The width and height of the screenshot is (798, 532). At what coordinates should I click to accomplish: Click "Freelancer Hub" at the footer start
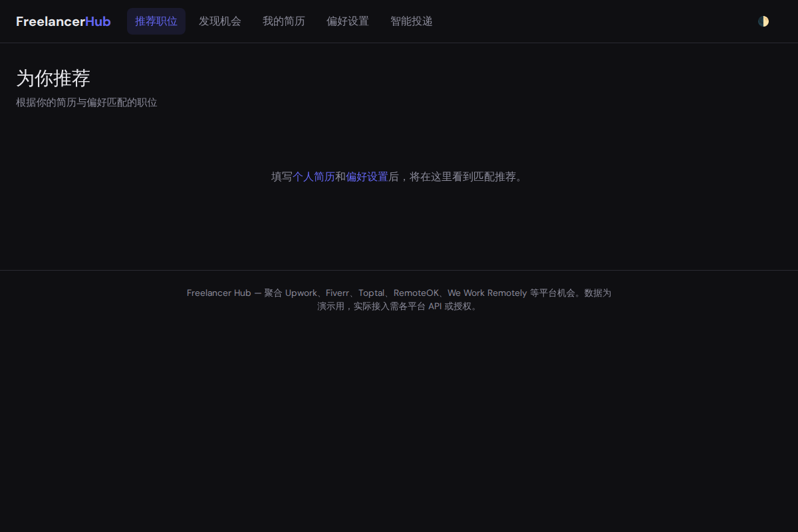click(219, 293)
